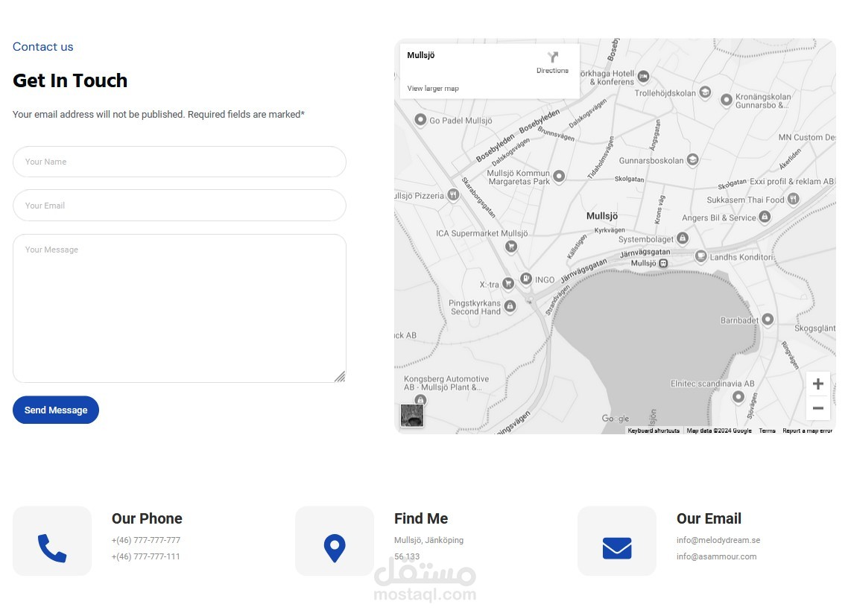The height and width of the screenshot is (616, 851).
Task: Click the Our Phone heading
Action: coord(147,518)
